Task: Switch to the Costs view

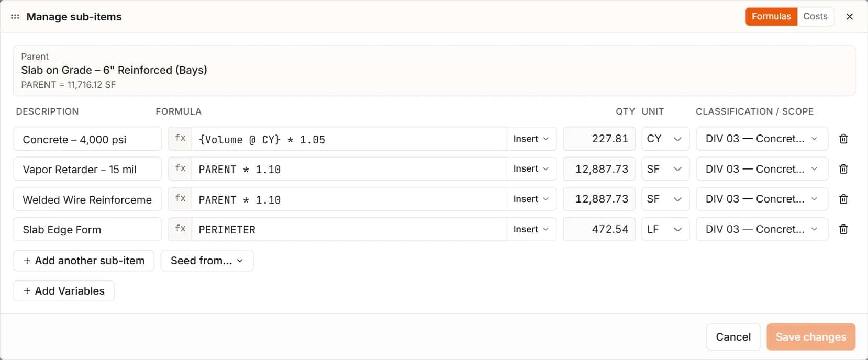Action: pyautogui.click(x=815, y=16)
